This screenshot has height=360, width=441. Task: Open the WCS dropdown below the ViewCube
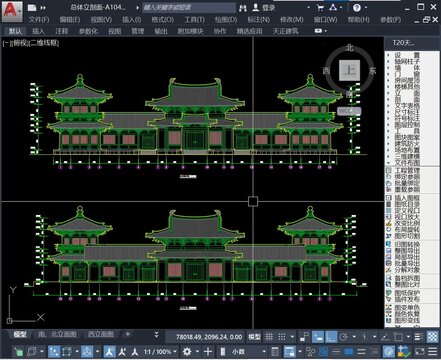point(349,111)
